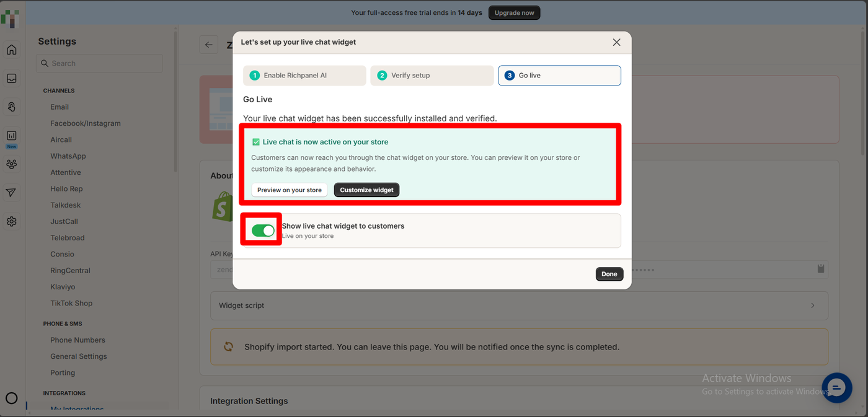Click the Done button
868x417 pixels.
[x=609, y=274]
